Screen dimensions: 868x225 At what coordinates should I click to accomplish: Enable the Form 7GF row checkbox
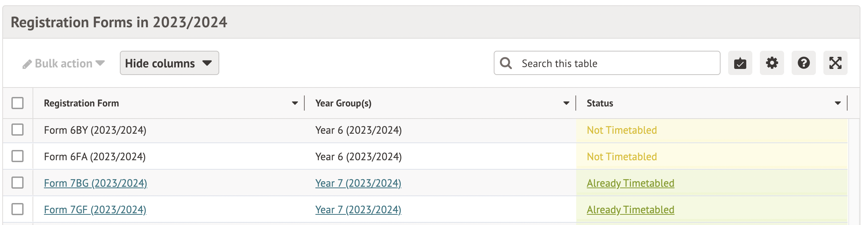pyautogui.click(x=17, y=209)
